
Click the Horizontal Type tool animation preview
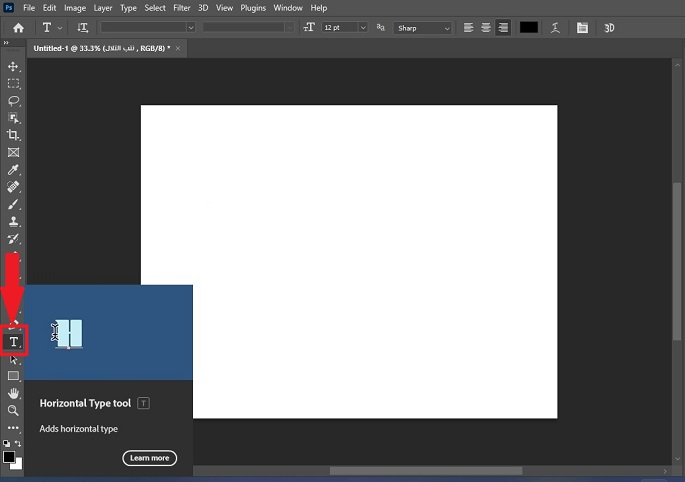tap(108, 333)
